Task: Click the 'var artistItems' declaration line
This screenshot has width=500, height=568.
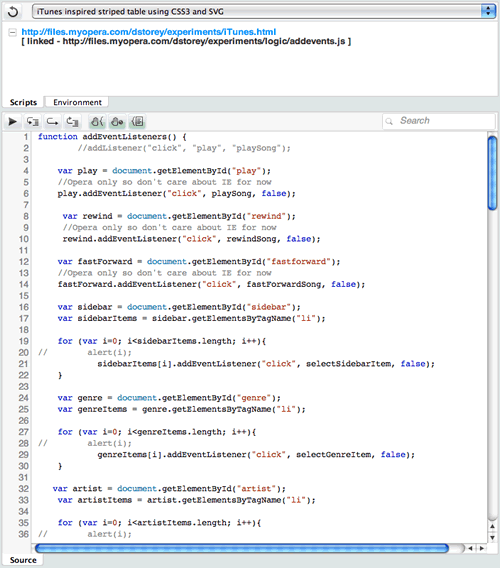Action: click(187, 500)
